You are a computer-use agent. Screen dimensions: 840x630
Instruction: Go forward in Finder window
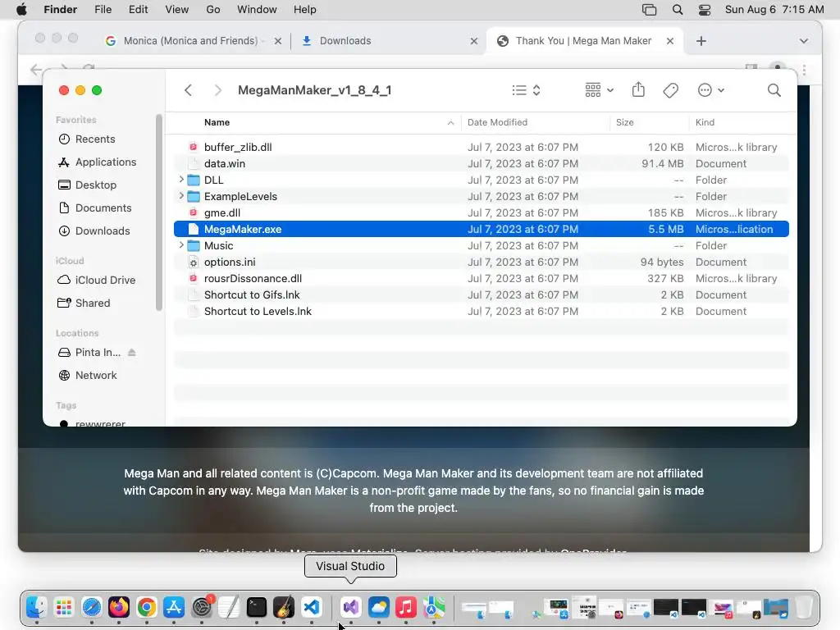click(x=217, y=90)
